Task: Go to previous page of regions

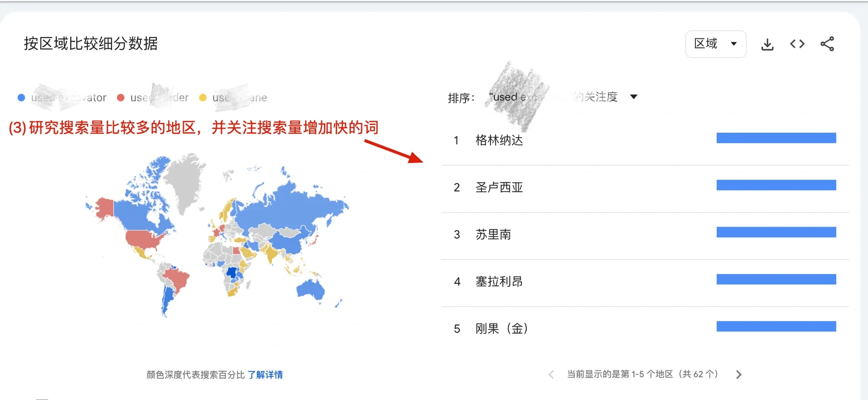Action: point(551,375)
